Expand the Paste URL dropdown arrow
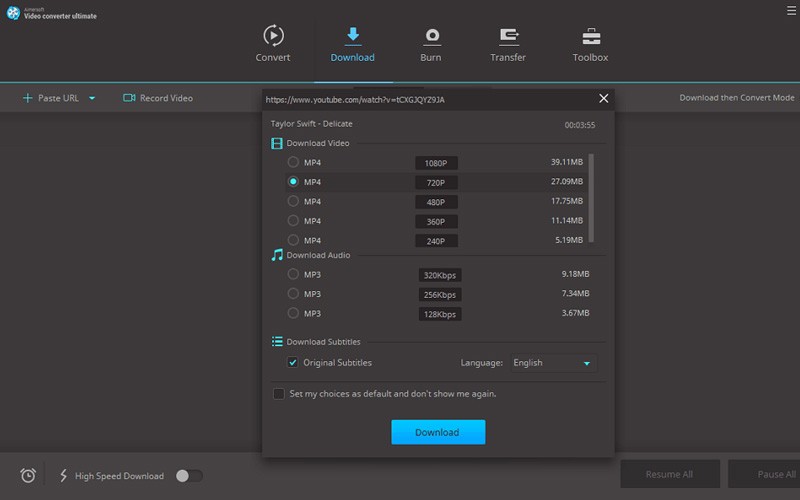 click(x=92, y=98)
